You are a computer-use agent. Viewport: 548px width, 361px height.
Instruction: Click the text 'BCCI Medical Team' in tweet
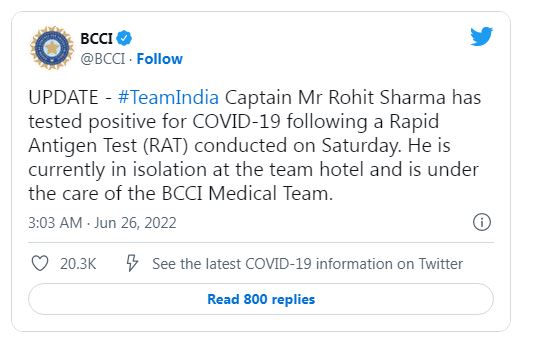click(x=245, y=193)
